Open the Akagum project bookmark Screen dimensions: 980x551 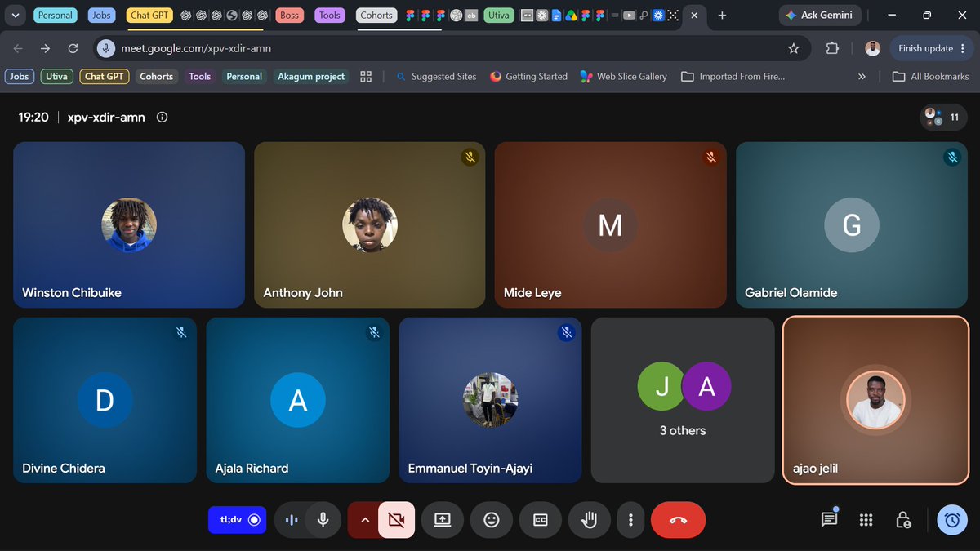tap(311, 76)
